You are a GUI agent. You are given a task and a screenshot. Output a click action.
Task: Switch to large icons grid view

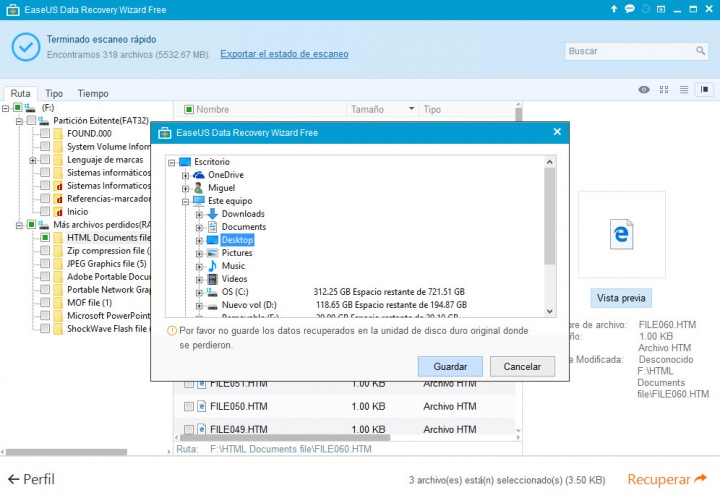pyautogui.click(x=664, y=90)
